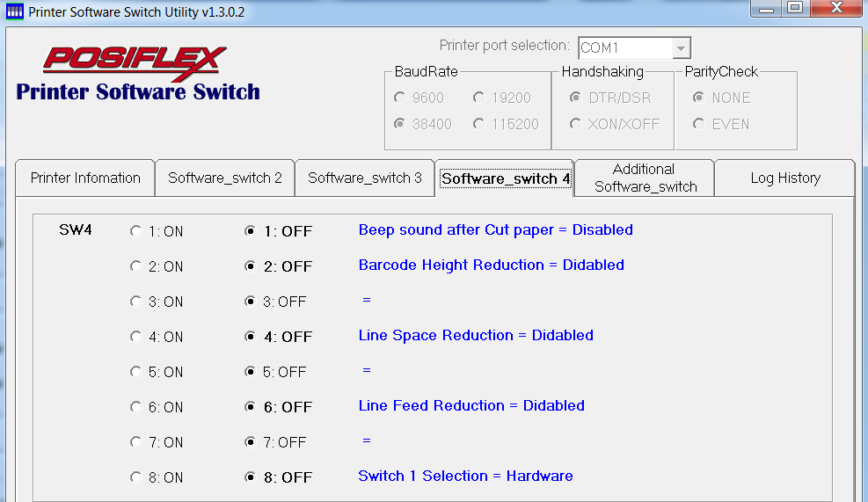Image resolution: width=868 pixels, height=502 pixels.
Task: Go to Software_switch 3 tab
Action: (365, 178)
